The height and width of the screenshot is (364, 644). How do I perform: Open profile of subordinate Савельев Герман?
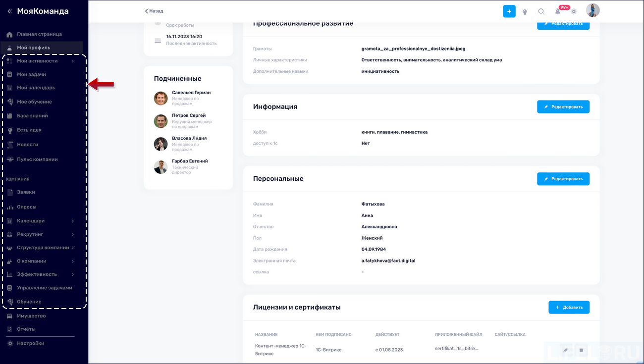(x=191, y=92)
